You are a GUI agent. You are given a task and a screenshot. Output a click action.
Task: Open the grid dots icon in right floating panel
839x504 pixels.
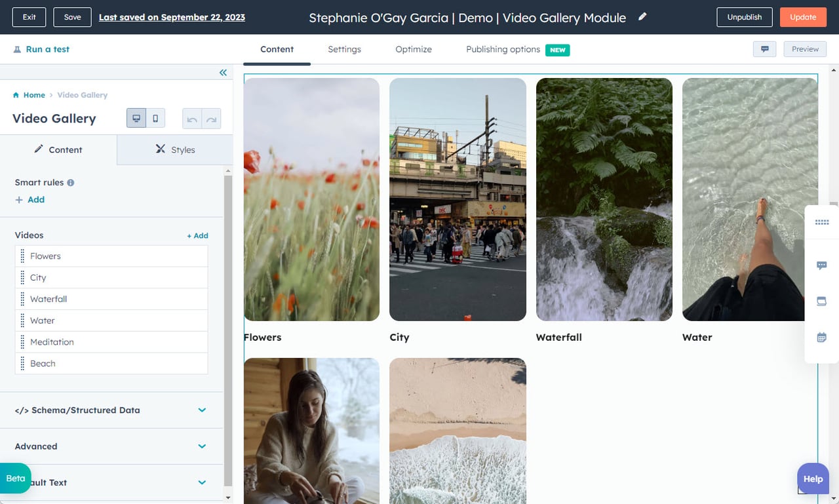pos(822,222)
